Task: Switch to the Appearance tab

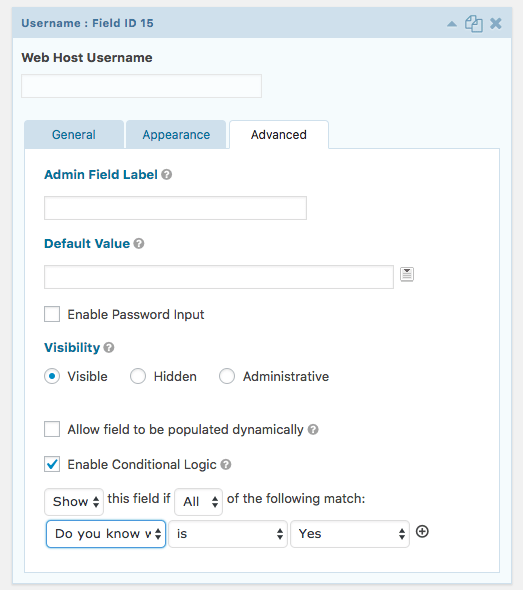Action: click(x=176, y=134)
